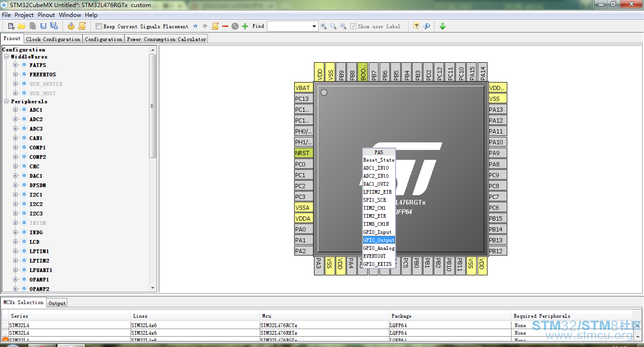The height and width of the screenshot is (347, 644).
Task: Click the VBAT pin on the chip
Action: coord(304,88)
